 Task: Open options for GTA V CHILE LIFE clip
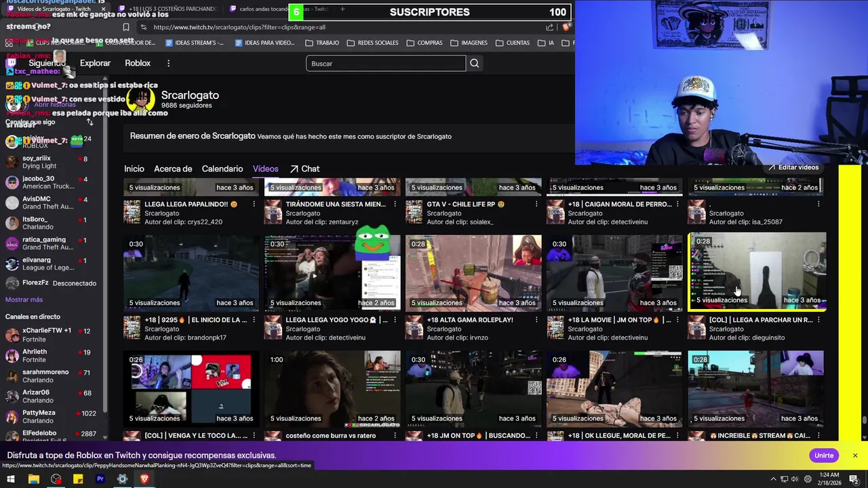coord(536,204)
